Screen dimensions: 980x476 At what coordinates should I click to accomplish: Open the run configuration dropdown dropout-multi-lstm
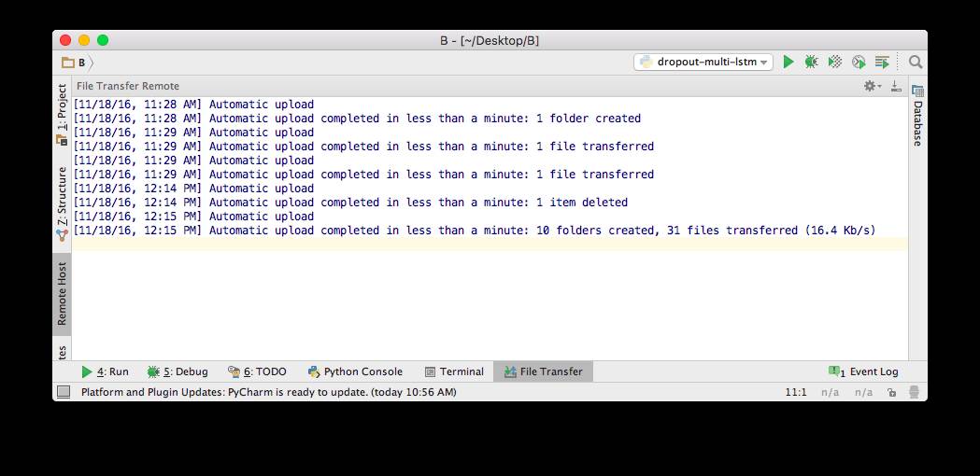click(703, 62)
